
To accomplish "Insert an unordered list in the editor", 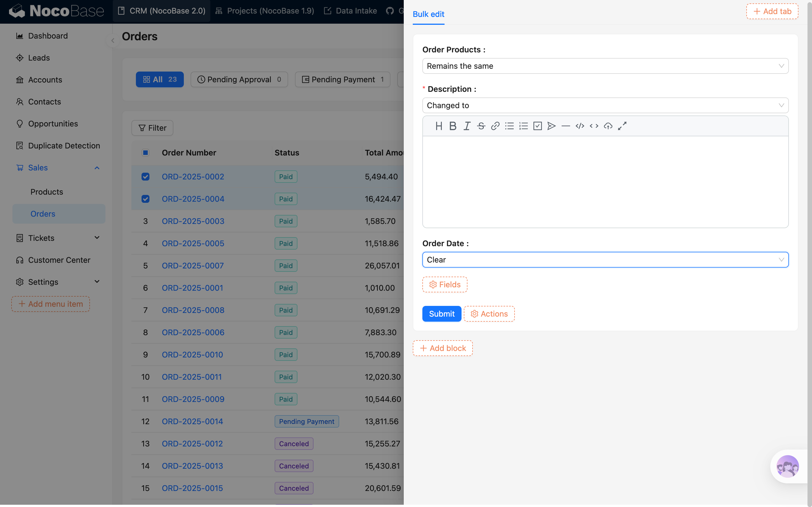I will [509, 126].
